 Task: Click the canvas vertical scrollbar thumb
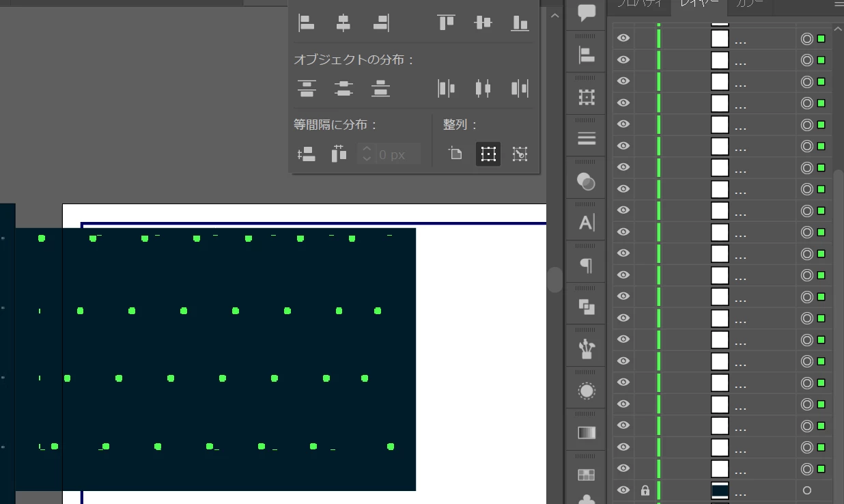pyautogui.click(x=554, y=279)
